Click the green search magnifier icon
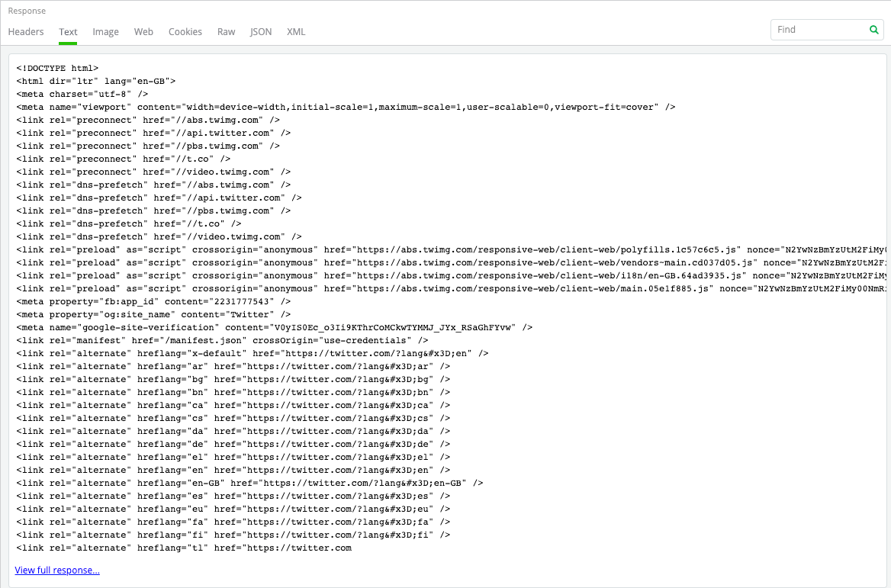Screen dimensions: 891x588 click(x=874, y=30)
